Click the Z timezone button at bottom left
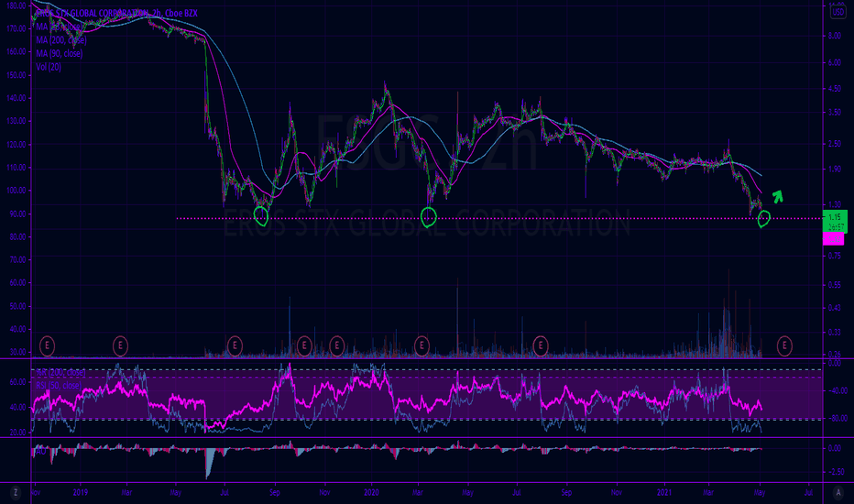The height and width of the screenshot is (504, 854). pos(16,493)
